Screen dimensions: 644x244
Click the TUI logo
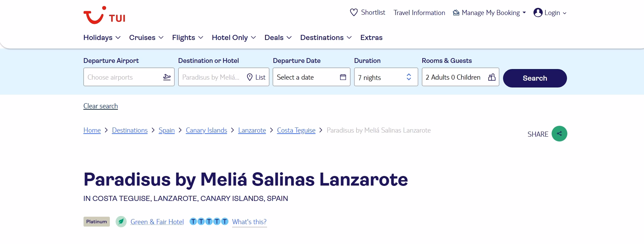(x=104, y=15)
